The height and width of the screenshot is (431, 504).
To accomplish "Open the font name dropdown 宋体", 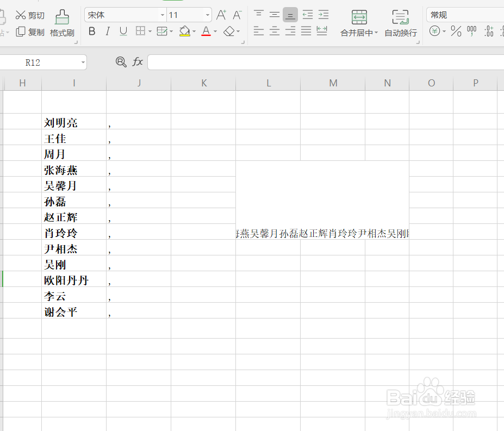I will (163, 15).
